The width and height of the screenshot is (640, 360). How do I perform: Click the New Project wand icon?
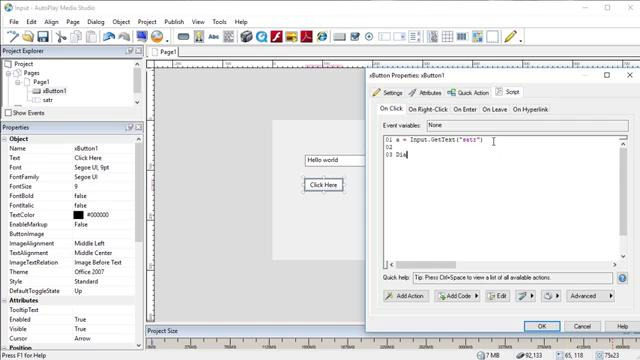[12, 37]
